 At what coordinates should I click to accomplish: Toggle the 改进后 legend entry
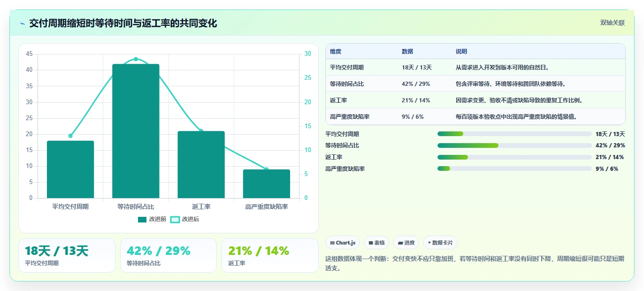184,219
